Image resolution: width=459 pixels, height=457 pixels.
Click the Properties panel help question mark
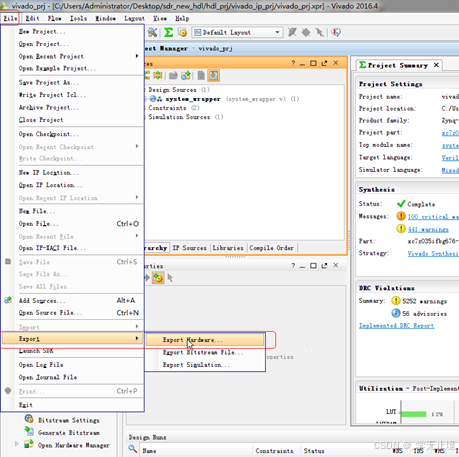[293, 265]
